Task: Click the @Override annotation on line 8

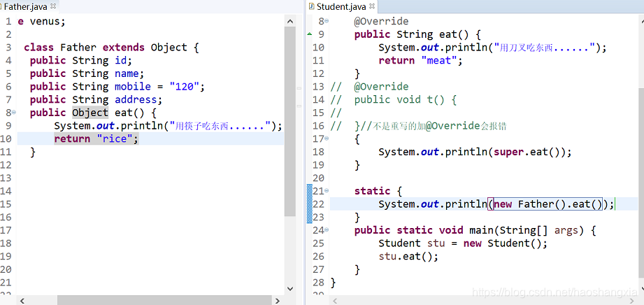Action: coord(382,22)
